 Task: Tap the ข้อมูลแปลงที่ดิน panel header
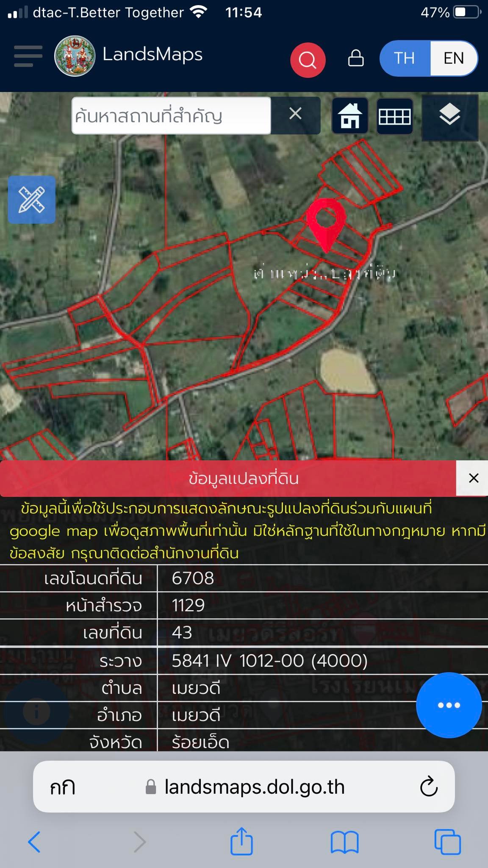pyautogui.click(x=244, y=479)
